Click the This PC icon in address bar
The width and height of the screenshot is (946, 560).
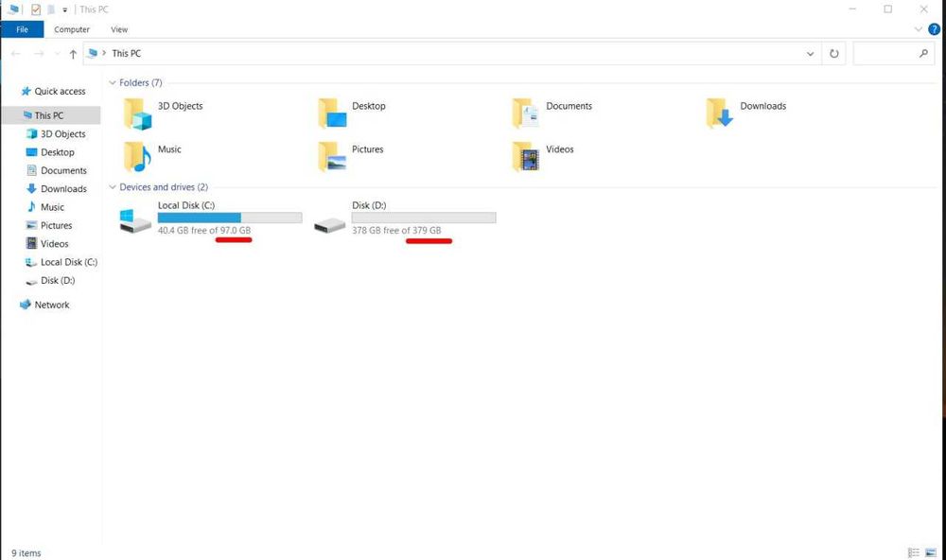pyautogui.click(x=93, y=53)
